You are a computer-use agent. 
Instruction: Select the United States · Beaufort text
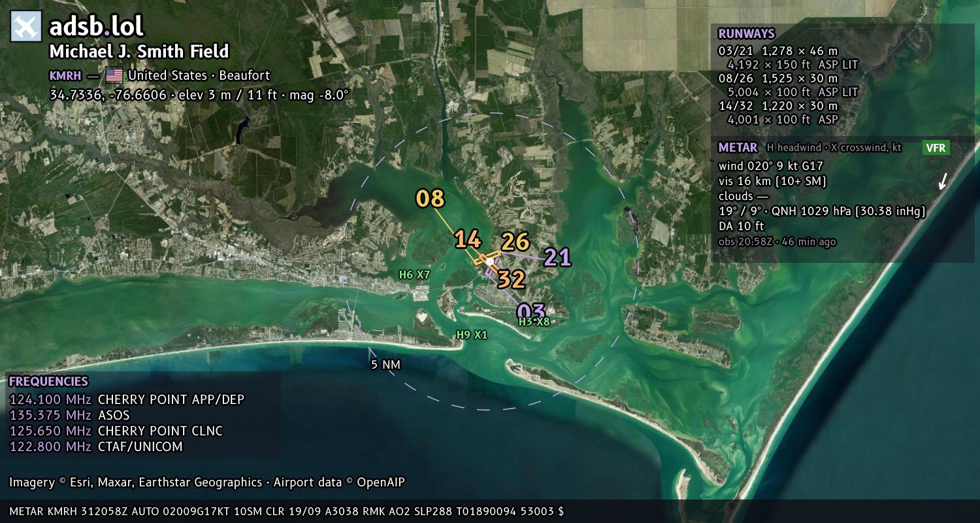click(199, 75)
